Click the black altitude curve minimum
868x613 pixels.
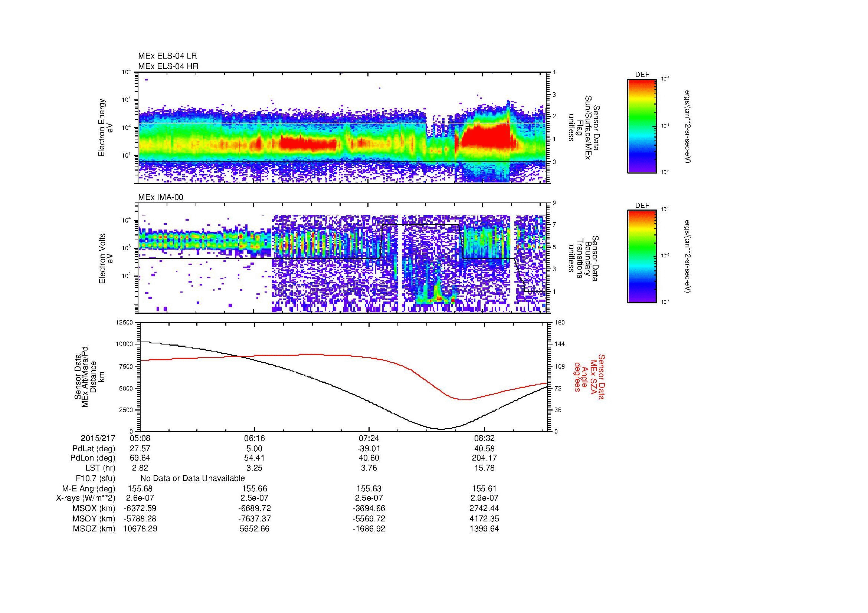[x=441, y=429]
